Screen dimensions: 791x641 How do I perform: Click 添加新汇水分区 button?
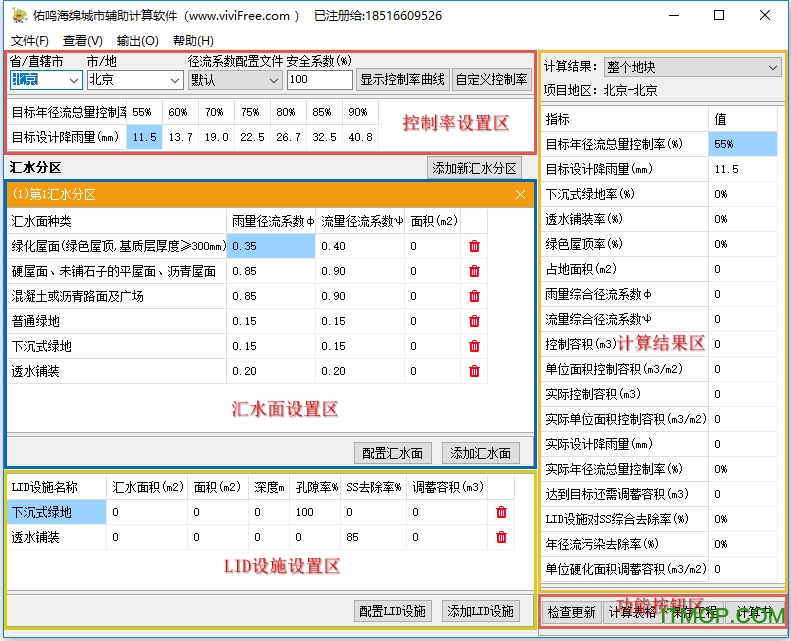474,168
